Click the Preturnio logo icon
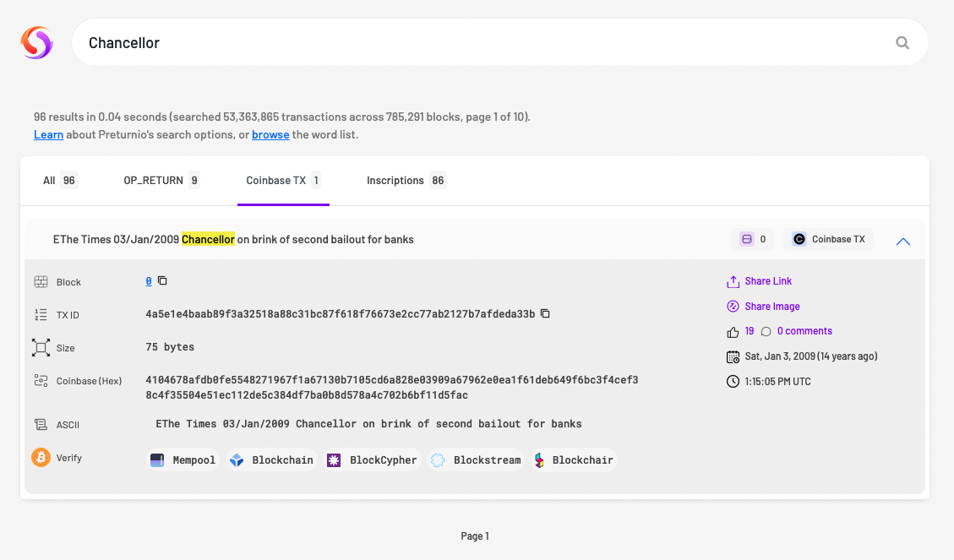Screen dimensions: 954x560 (36, 42)
